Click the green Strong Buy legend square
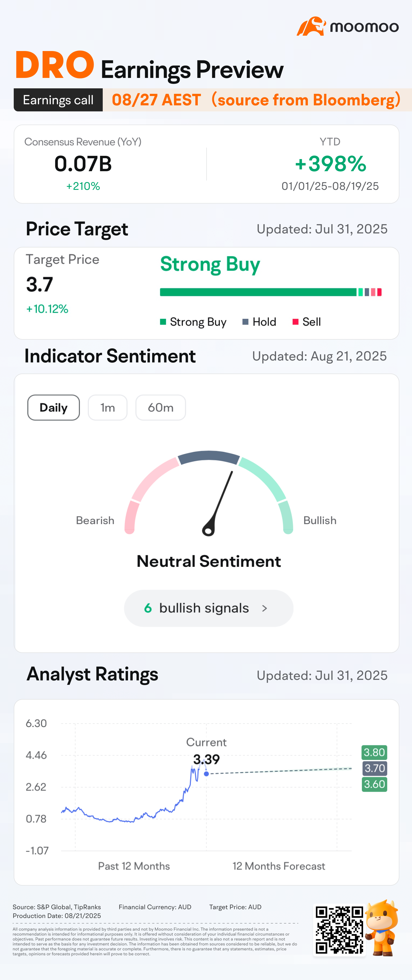Viewport: 412px width, 980px height. (x=163, y=322)
